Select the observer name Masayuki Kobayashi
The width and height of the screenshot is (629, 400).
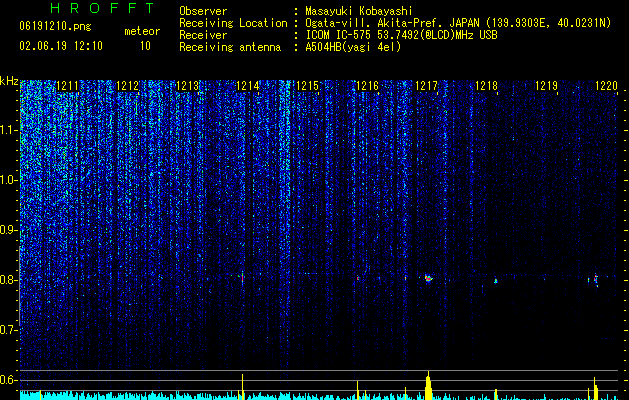pos(358,11)
